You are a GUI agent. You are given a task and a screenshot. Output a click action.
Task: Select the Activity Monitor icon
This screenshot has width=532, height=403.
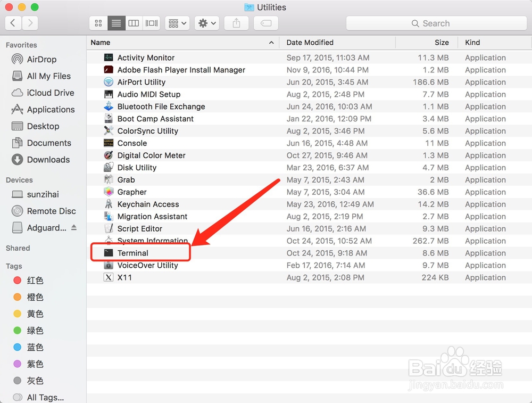pyautogui.click(x=109, y=57)
